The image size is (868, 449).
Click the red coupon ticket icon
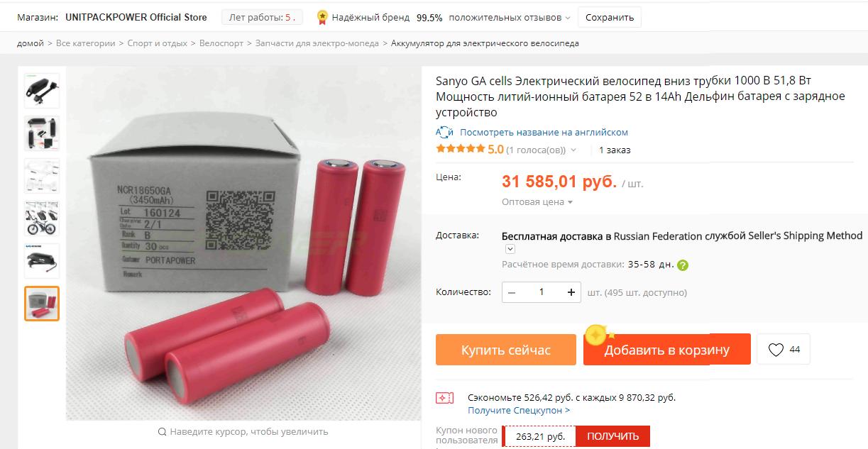[444, 398]
